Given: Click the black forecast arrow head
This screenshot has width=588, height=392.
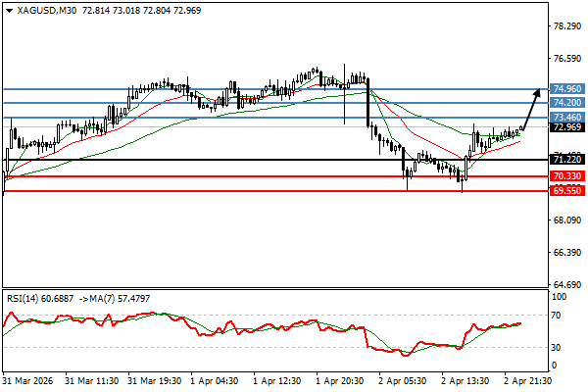Looking at the screenshot, I should click(x=536, y=93).
